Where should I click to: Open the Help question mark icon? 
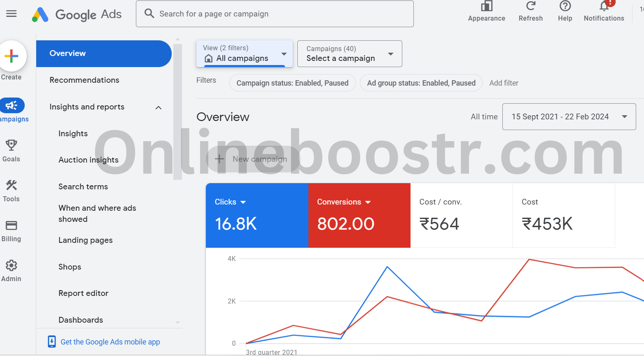pos(565,7)
